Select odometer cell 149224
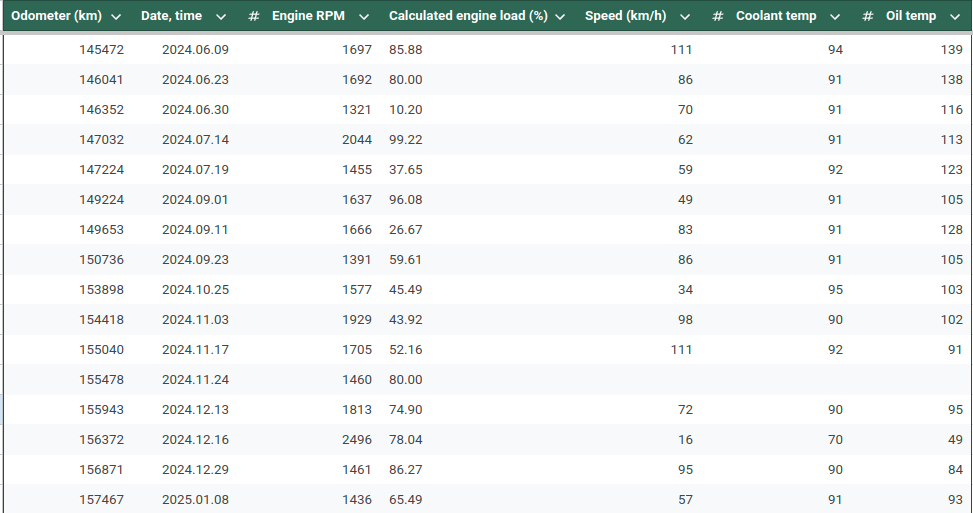The height and width of the screenshot is (513, 973). point(101,200)
